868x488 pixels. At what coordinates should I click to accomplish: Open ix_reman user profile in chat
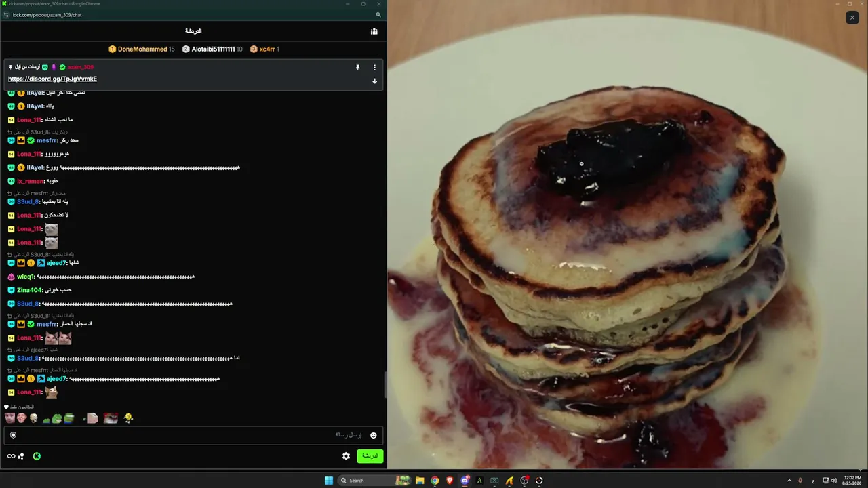point(31,181)
